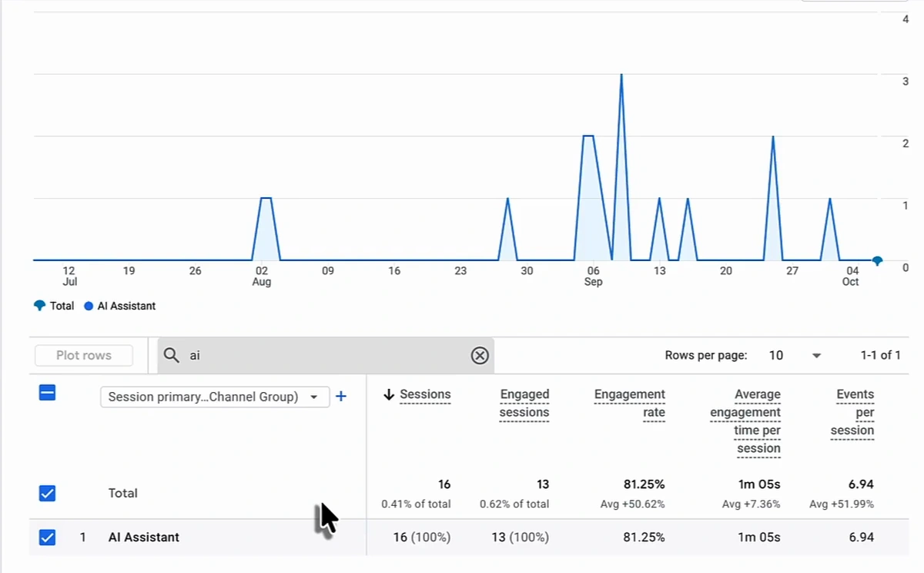Click the chart peak of 3 sessions
Viewport: 924px width, 573px height.
621,75
